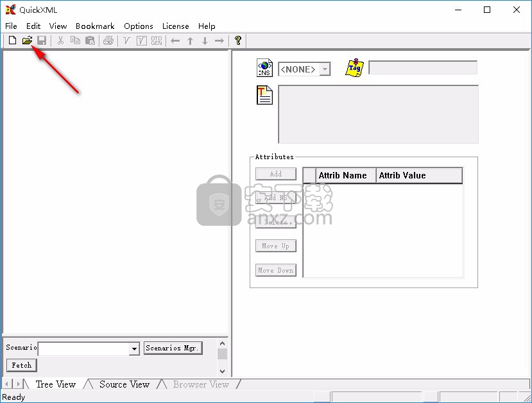Move node down with the toolbar down arrow

pyautogui.click(x=205, y=41)
